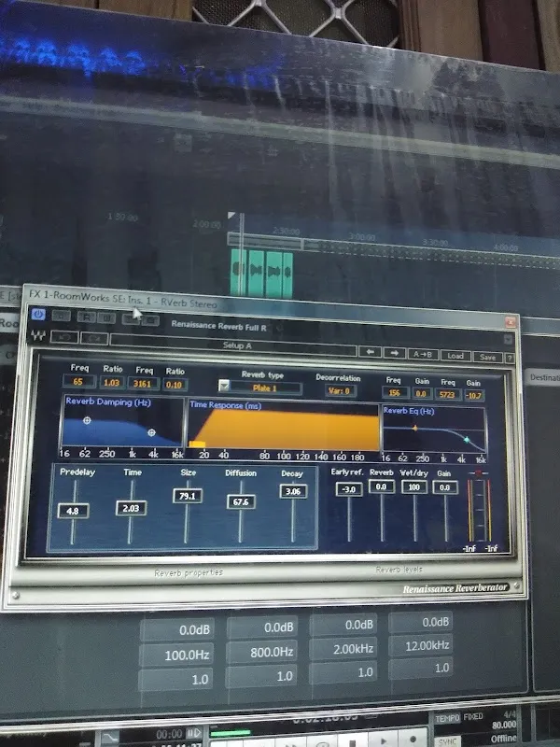The image size is (560, 747).
Task: Click the Write automation W button
Action: click(x=106, y=317)
